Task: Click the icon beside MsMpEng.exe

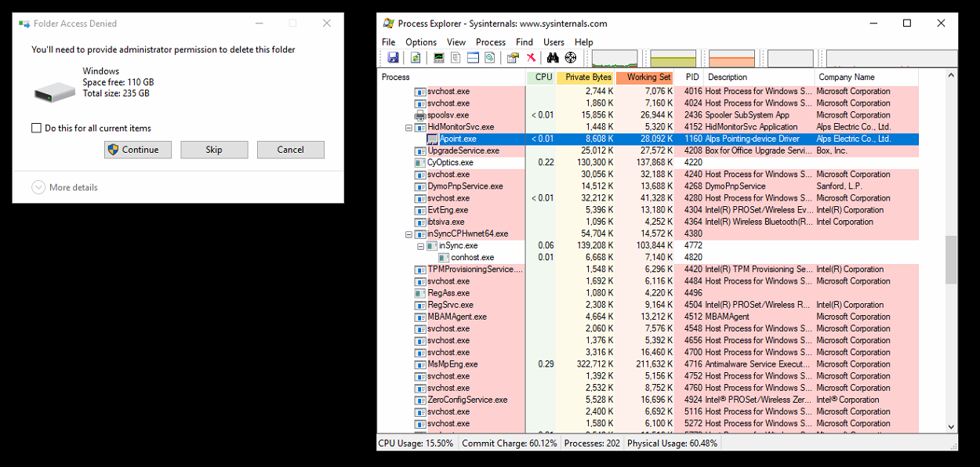Action: coord(420,364)
